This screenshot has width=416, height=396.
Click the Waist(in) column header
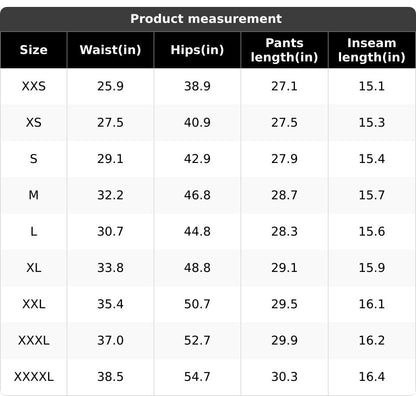tap(110, 50)
